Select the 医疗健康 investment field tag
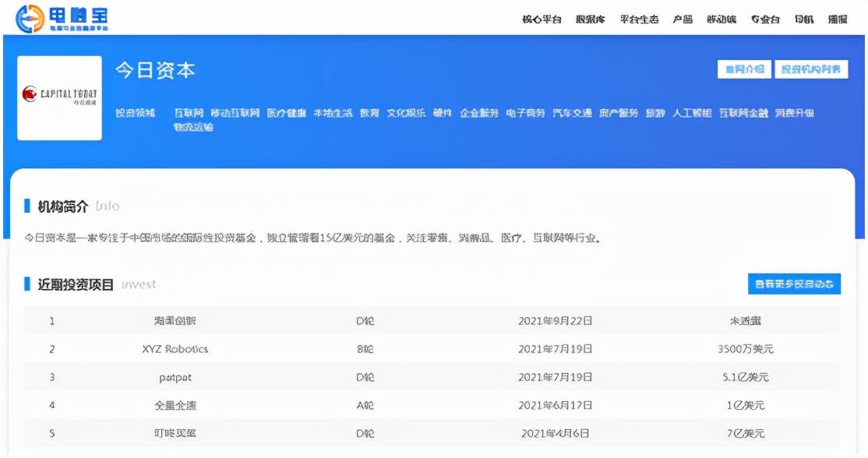Image resolution: width=868 pixels, height=458 pixels. pos(286,113)
